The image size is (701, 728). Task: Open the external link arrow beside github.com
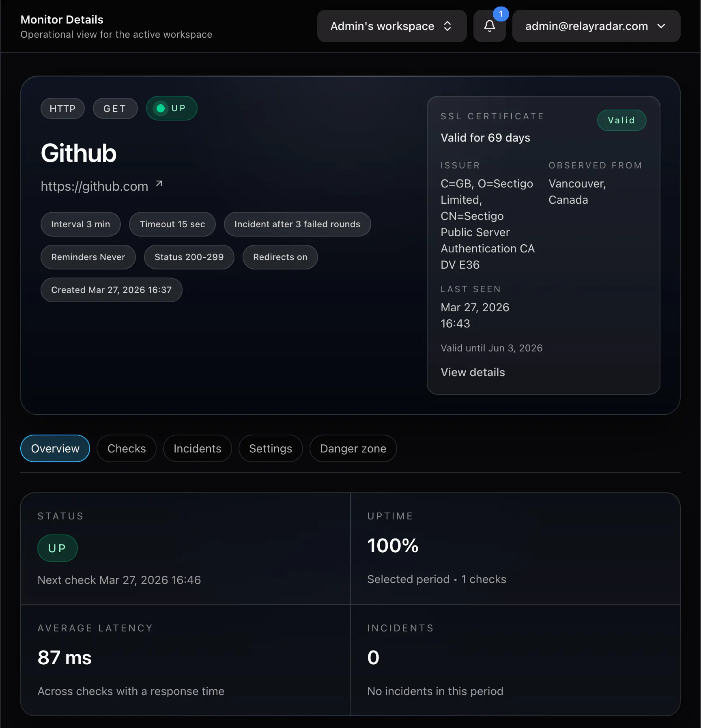point(159,184)
